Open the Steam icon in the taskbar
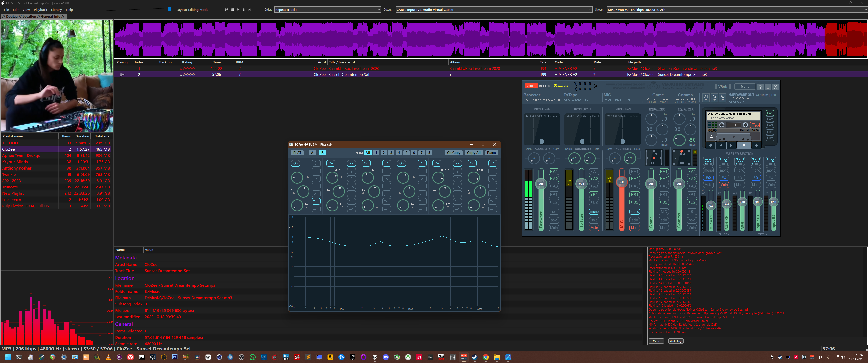 click(x=475, y=357)
